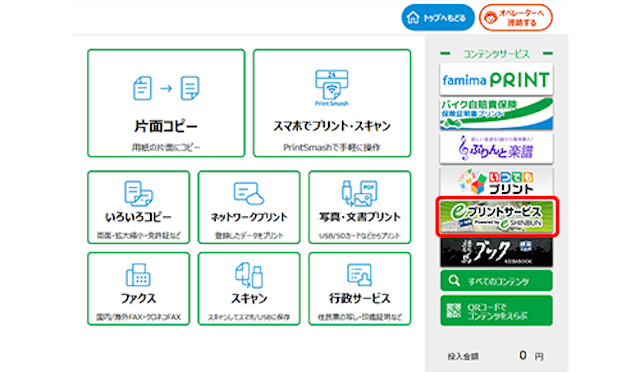Tap the ファクス fax machine icon
The width and height of the screenshot is (640, 372).
click(138, 275)
